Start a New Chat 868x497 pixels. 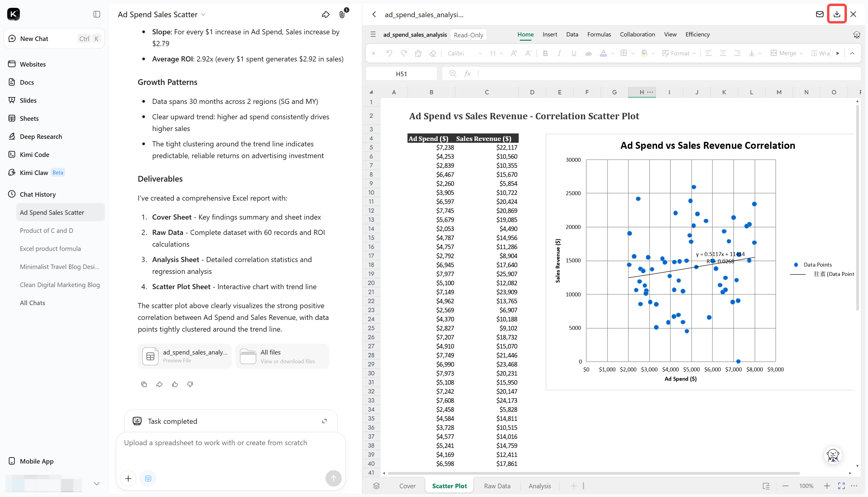tap(54, 38)
